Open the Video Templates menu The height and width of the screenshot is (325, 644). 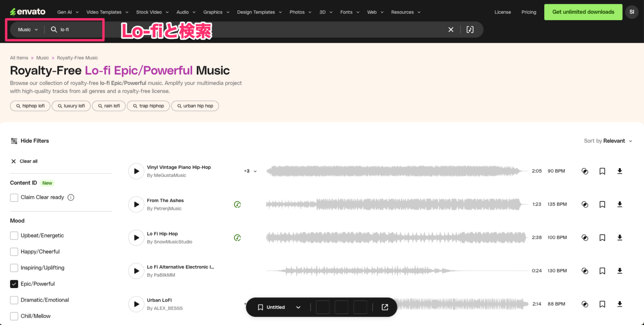coord(104,12)
